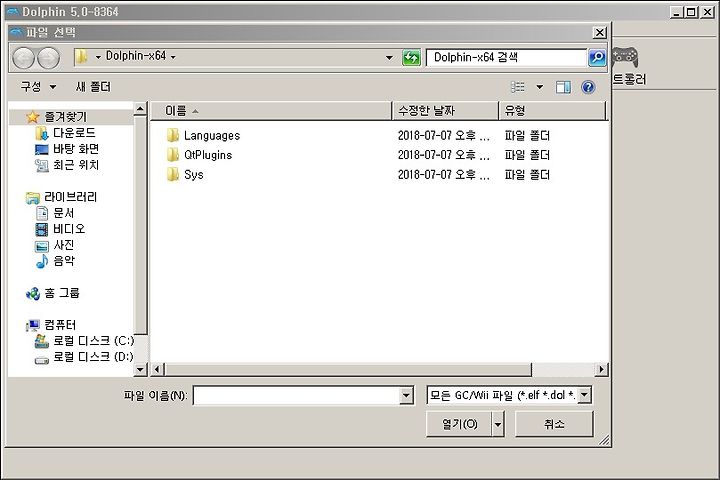Select the Sys folder icon
Screen dimensions: 720x480
click(x=173, y=175)
